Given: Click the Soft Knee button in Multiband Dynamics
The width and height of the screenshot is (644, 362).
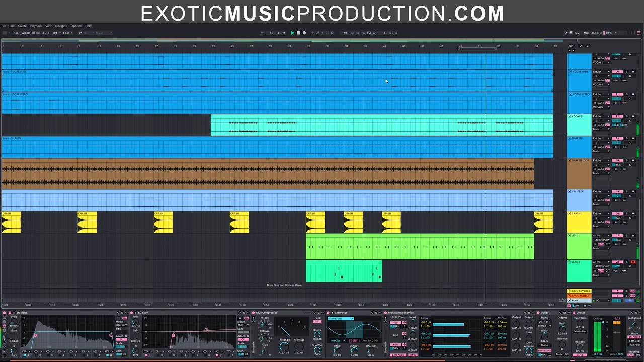Looking at the screenshot, I should pos(397,355).
